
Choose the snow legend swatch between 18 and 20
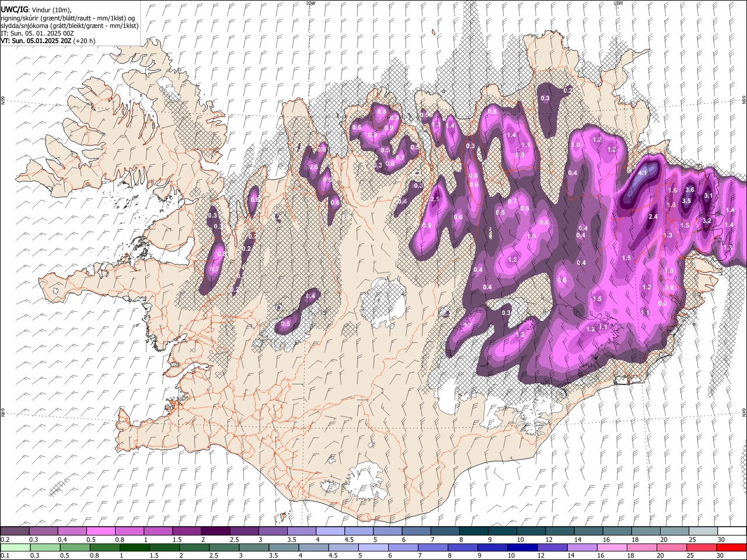646,531
